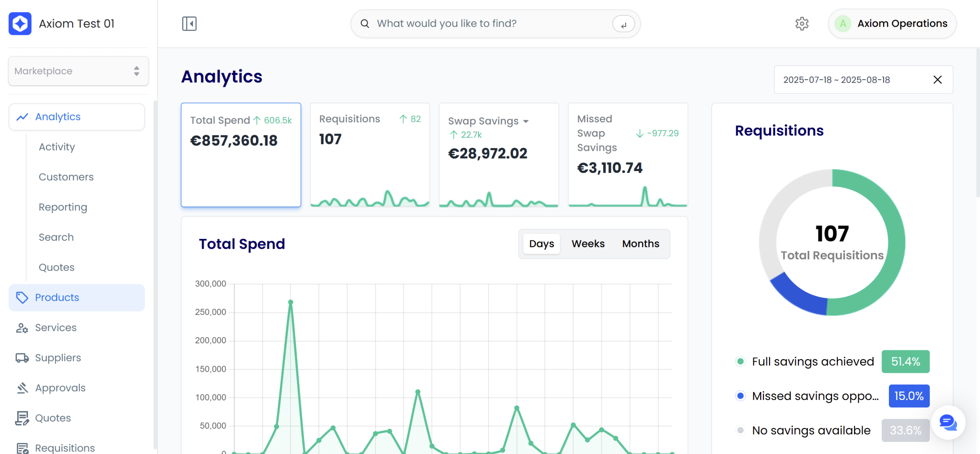
Task: Open the Reporting submenu item
Action: tap(63, 207)
